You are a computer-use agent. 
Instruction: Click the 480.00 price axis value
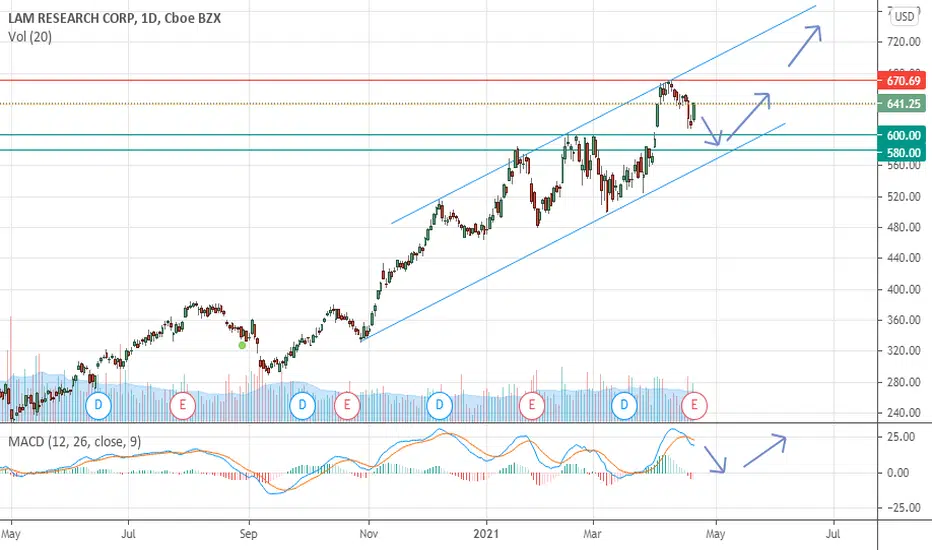904,227
